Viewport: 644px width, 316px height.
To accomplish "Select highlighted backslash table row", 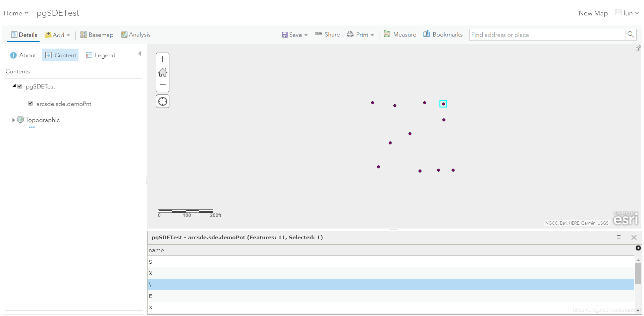I will click(391, 285).
